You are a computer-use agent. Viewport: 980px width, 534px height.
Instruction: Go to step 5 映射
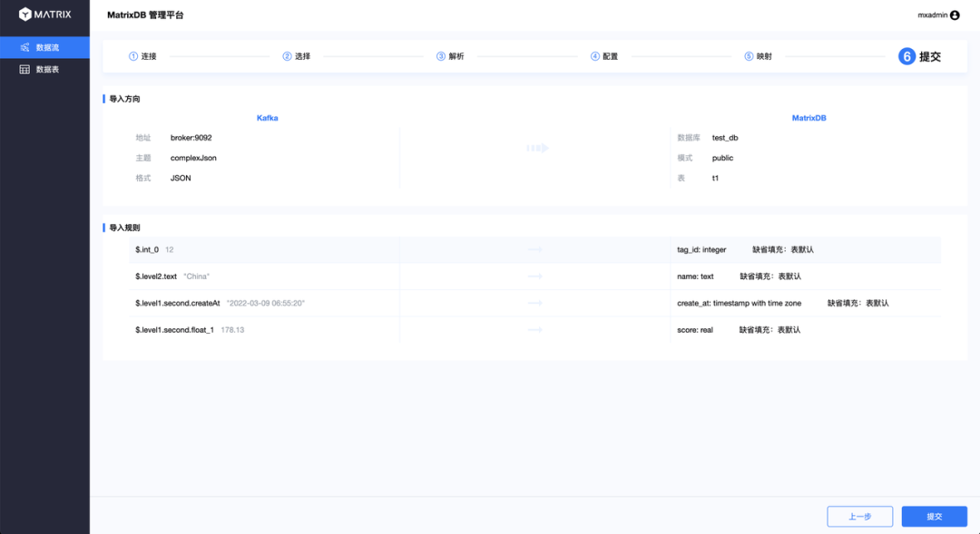coord(758,56)
